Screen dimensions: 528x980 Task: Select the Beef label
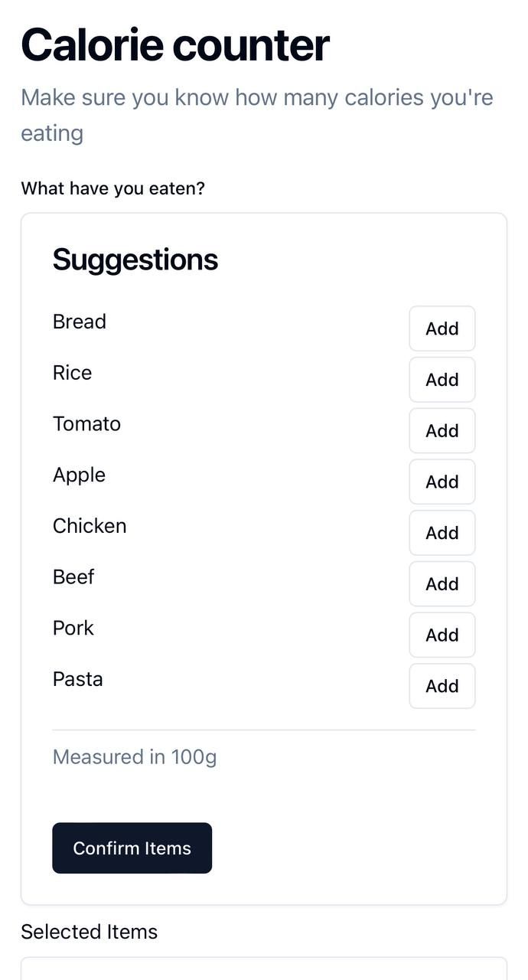click(x=73, y=577)
